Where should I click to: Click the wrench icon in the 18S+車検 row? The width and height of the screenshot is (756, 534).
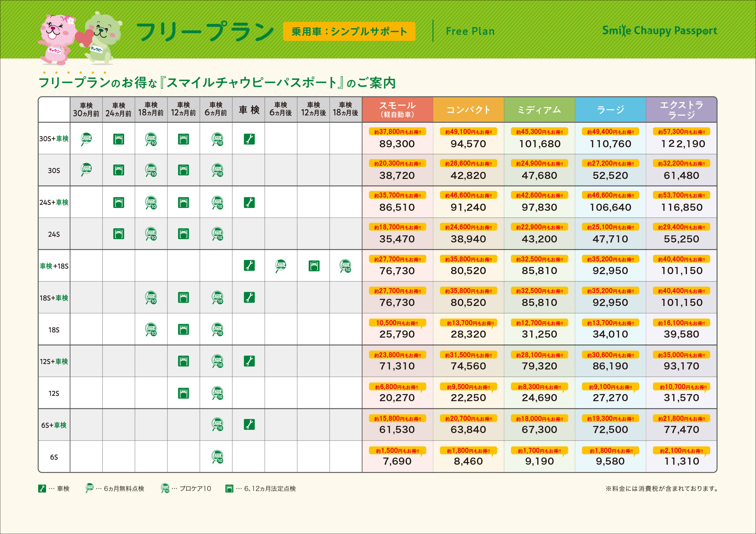coord(249,297)
